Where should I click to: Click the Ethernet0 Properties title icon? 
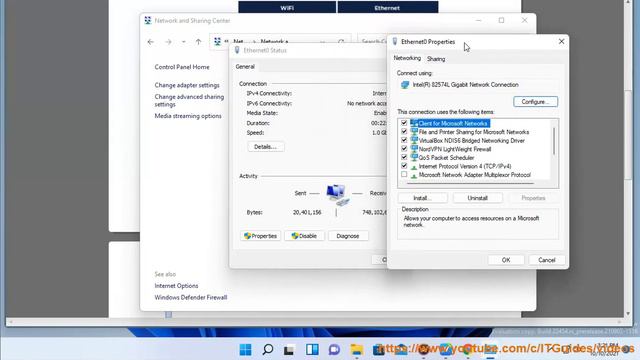coord(395,42)
